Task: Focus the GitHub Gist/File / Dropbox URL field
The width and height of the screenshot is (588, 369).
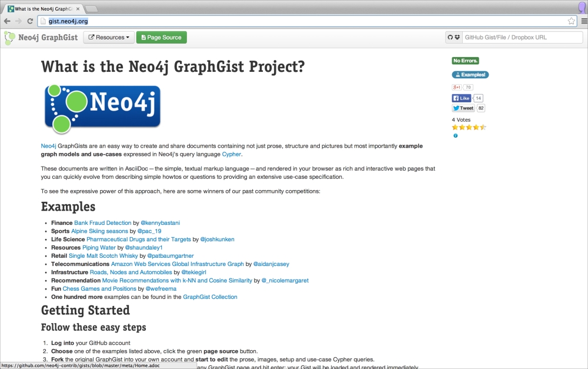Action: (x=522, y=37)
